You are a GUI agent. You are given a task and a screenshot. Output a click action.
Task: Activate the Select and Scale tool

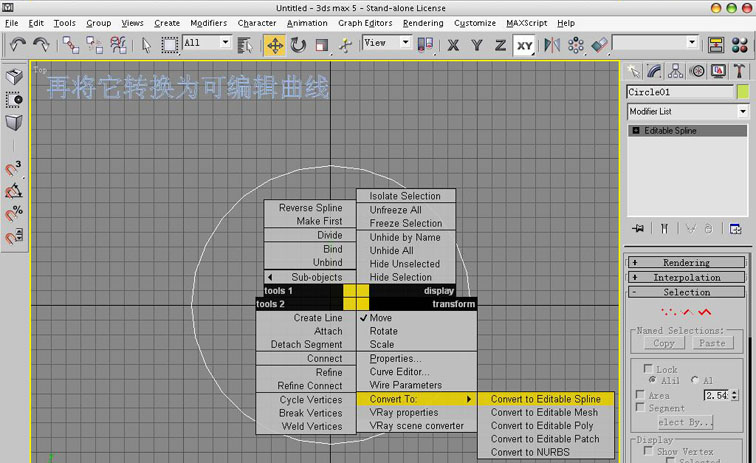[x=322, y=45]
